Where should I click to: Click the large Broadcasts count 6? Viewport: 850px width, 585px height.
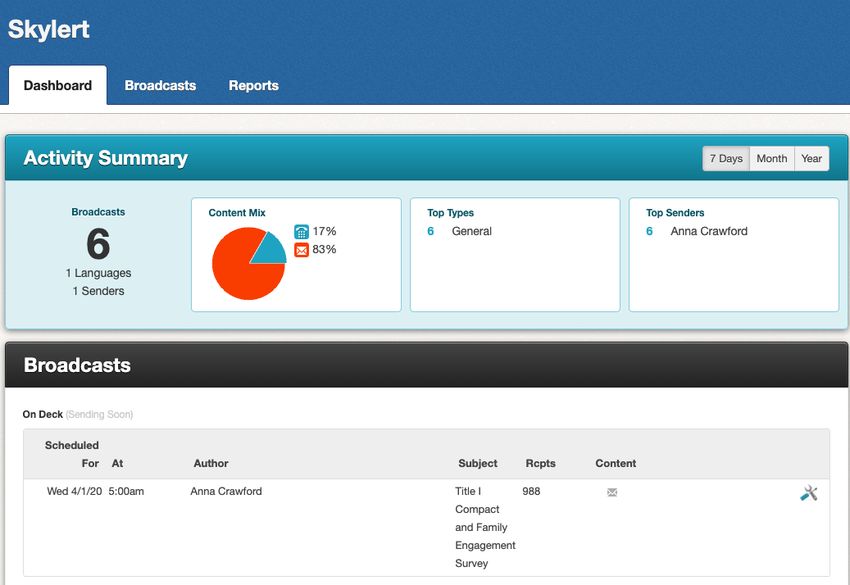pyautogui.click(x=98, y=243)
